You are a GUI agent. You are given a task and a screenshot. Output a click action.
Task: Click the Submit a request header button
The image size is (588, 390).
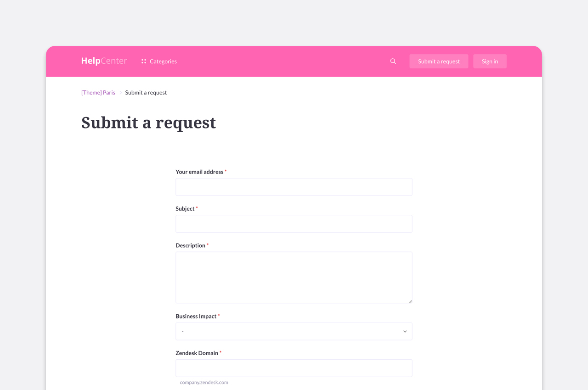(x=439, y=61)
